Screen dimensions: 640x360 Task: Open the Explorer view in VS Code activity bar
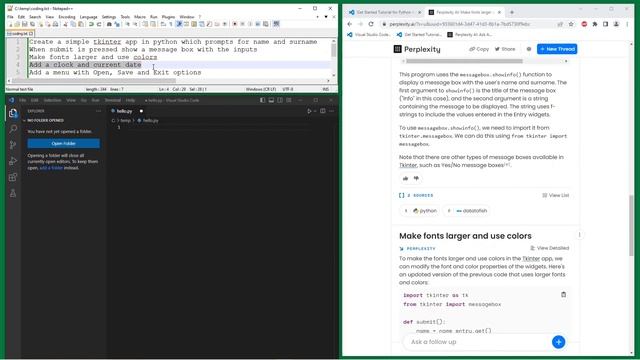pos(13,113)
